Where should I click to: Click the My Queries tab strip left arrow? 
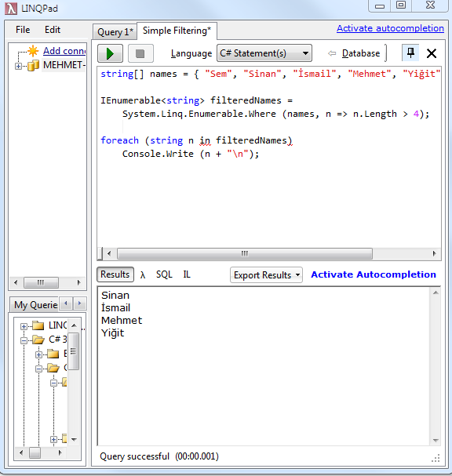66,303
